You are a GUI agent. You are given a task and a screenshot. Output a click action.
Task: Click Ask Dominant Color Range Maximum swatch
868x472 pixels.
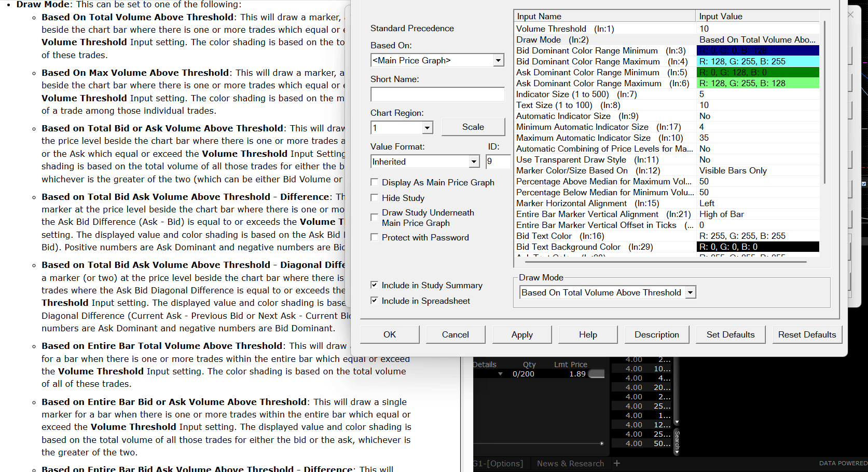click(757, 84)
